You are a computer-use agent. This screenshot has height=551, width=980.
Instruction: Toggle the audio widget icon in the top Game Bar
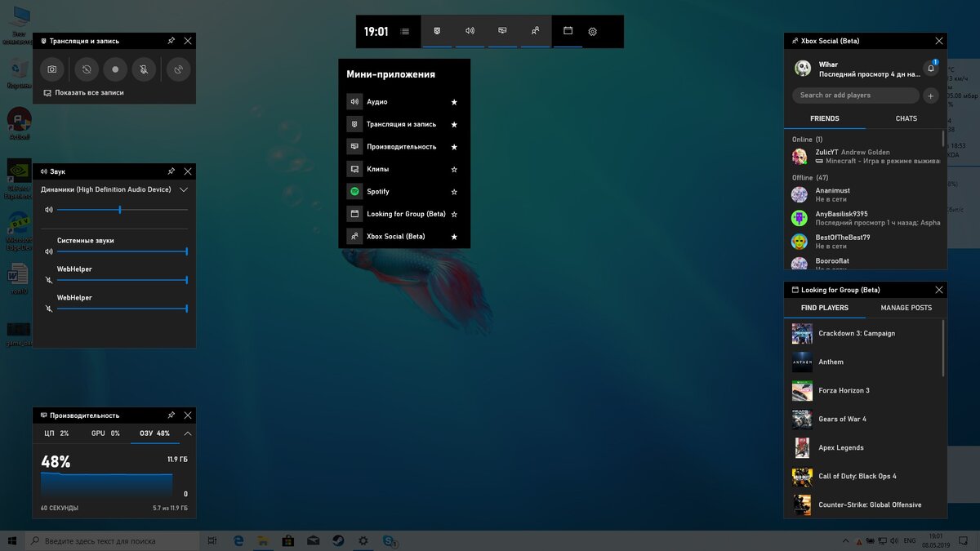[470, 31]
